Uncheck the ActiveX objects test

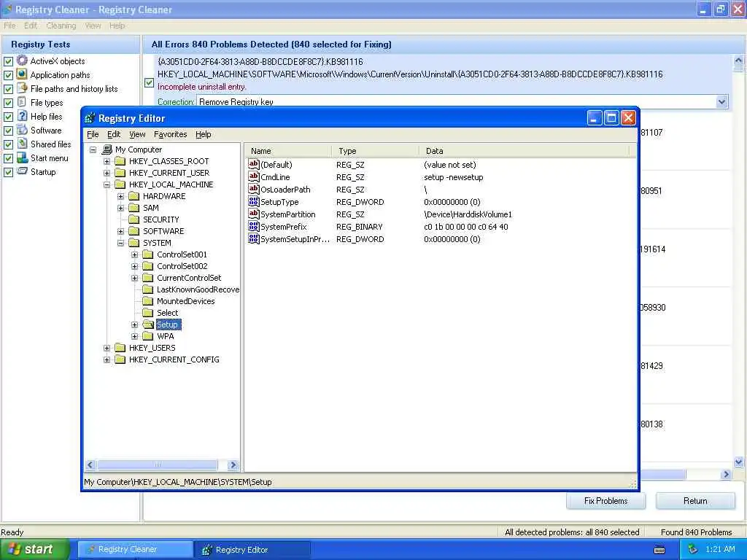coord(8,61)
